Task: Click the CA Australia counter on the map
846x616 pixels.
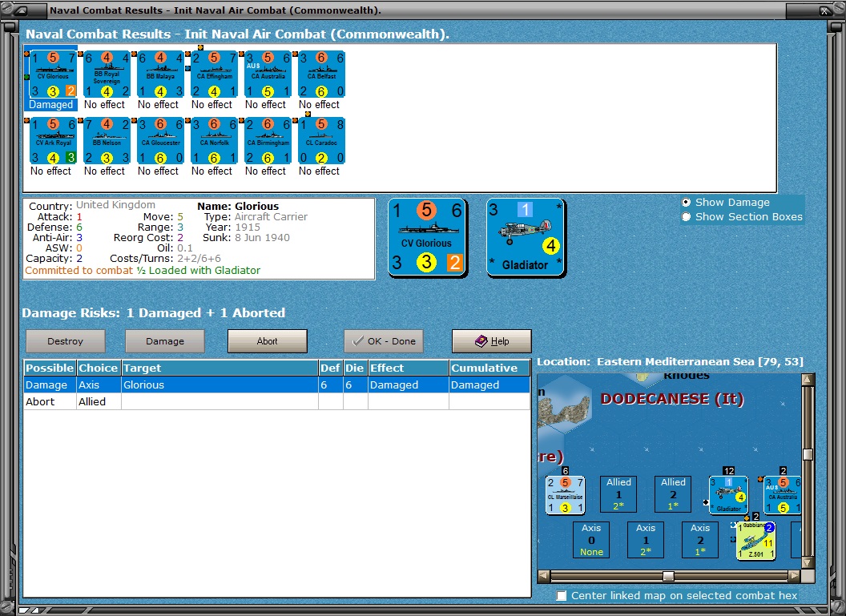Action: point(783,494)
